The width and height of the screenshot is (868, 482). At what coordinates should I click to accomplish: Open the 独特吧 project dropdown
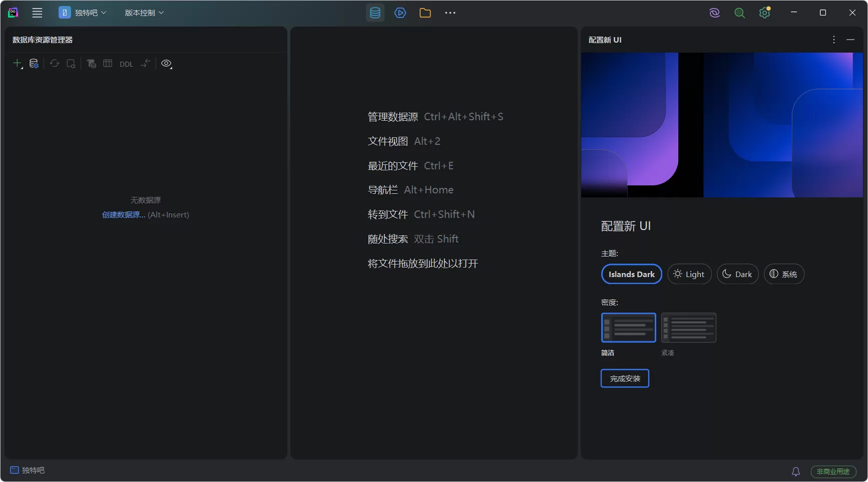tap(83, 13)
